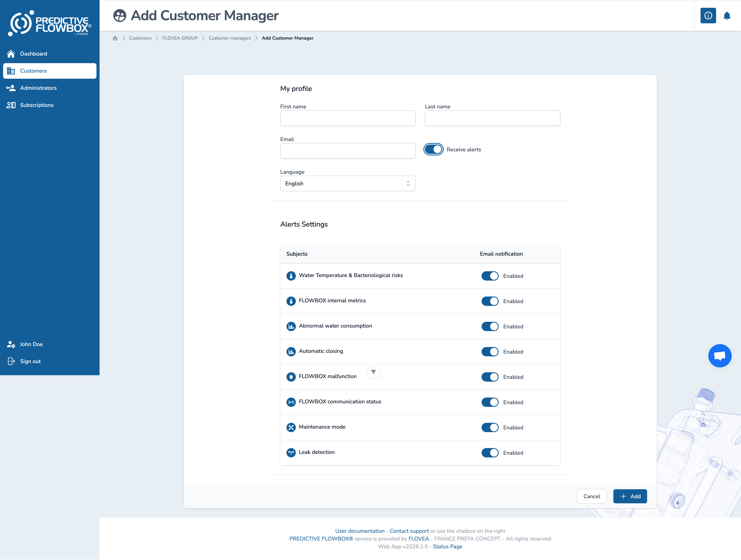741x560 pixels.
Task: Open the info panel icon in top right
Action: coord(708,16)
